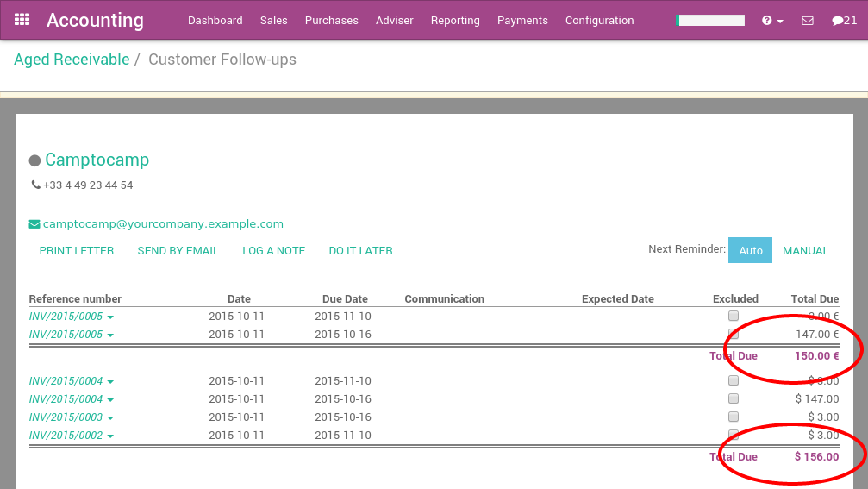Click the progress bar in the top bar
This screenshot has height=489, width=868.
tap(710, 20)
